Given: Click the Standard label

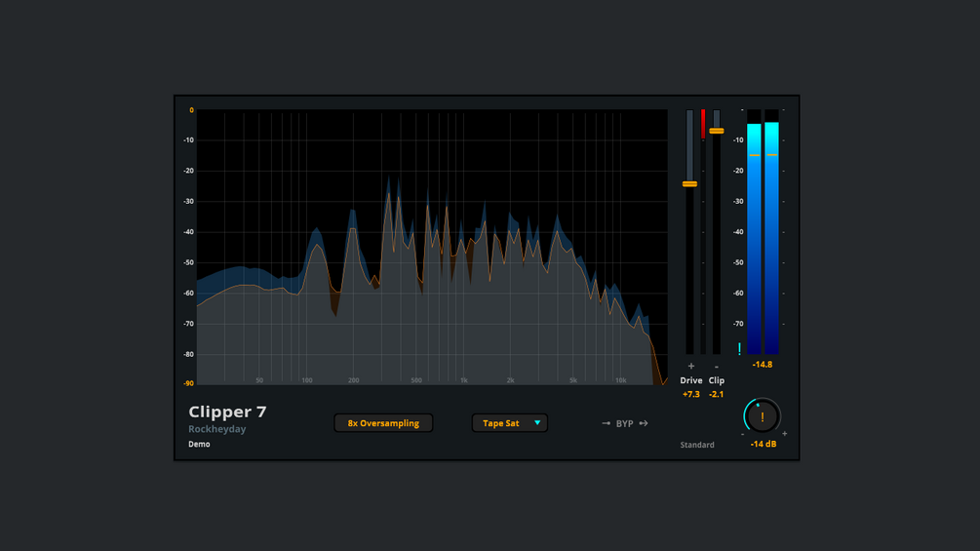Looking at the screenshot, I should pyautogui.click(x=697, y=445).
